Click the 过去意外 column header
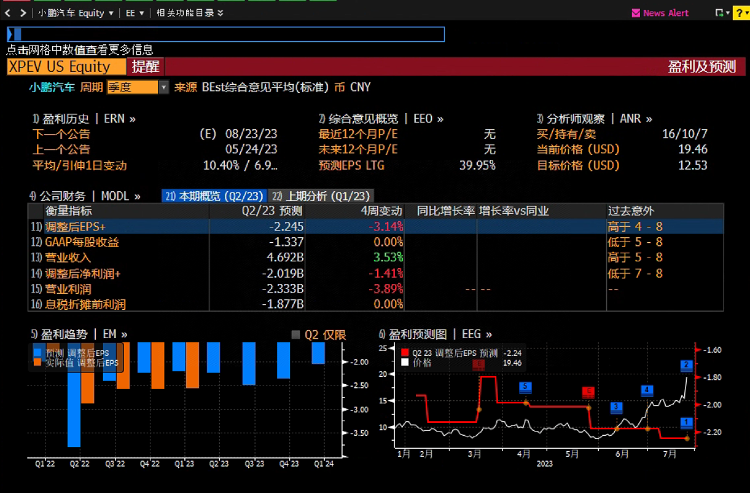Screen dimensions: 750x493 click(631, 211)
